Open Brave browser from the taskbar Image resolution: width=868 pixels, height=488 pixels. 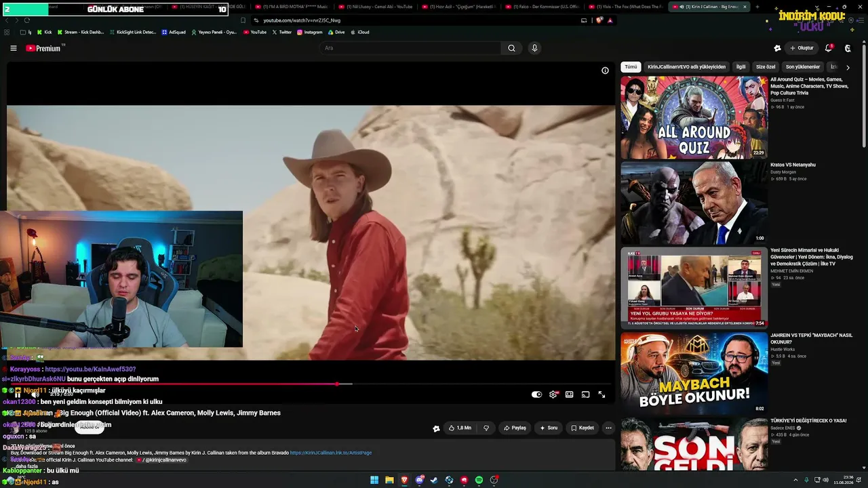[x=405, y=481]
